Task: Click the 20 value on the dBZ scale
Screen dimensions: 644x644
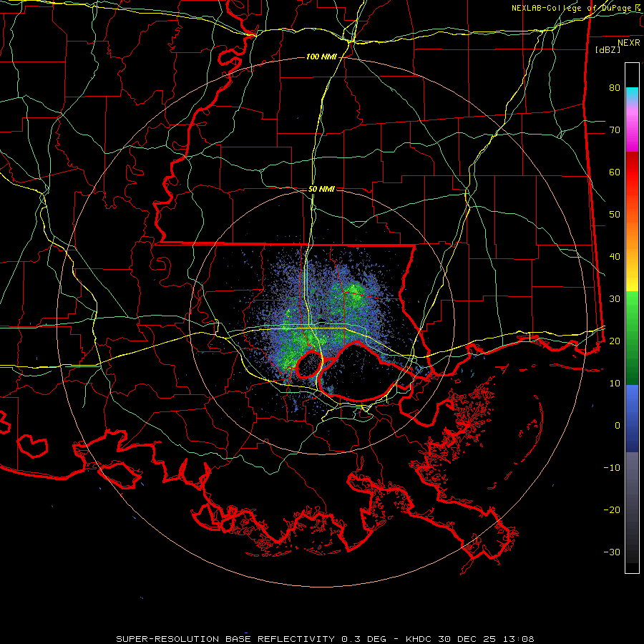Action: coord(615,341)
